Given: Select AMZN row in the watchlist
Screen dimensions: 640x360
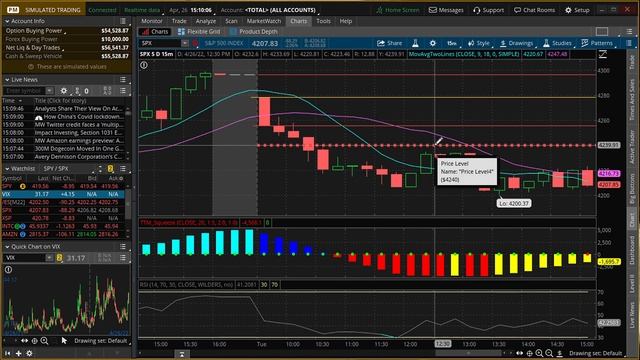Looking at the screenshot, I should click(x=63, y=234).
